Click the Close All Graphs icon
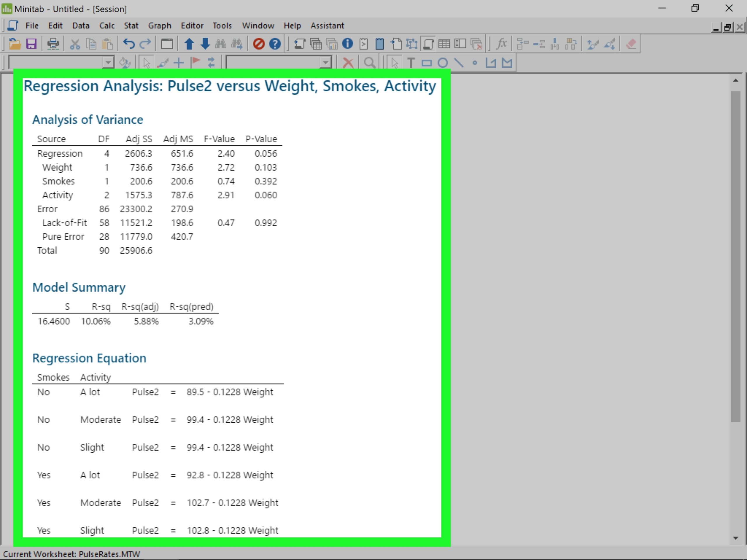The width and height of the screenshot is (747, 560). pos(477,44)
